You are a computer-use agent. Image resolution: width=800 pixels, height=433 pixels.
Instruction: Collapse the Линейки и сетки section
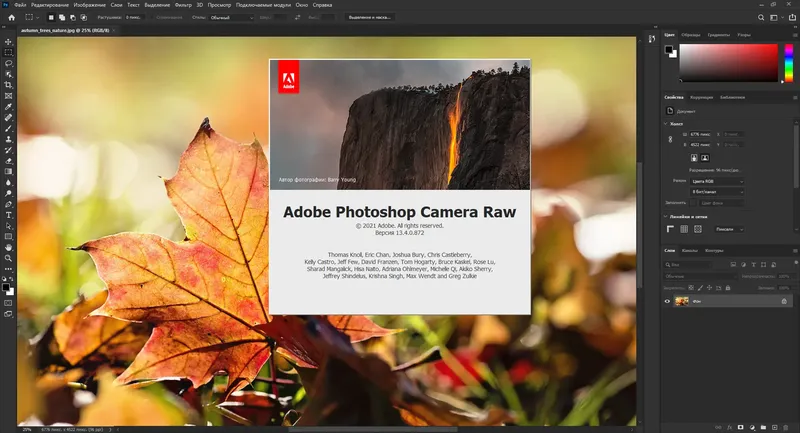[666, 217]
